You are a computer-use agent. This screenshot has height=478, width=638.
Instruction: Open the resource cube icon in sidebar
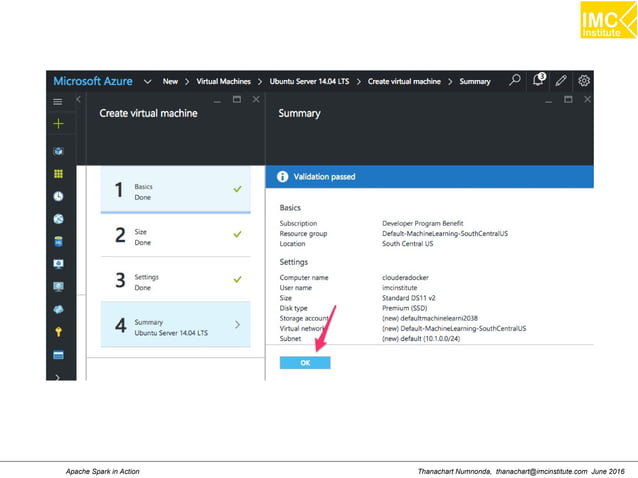coord(58,151)
